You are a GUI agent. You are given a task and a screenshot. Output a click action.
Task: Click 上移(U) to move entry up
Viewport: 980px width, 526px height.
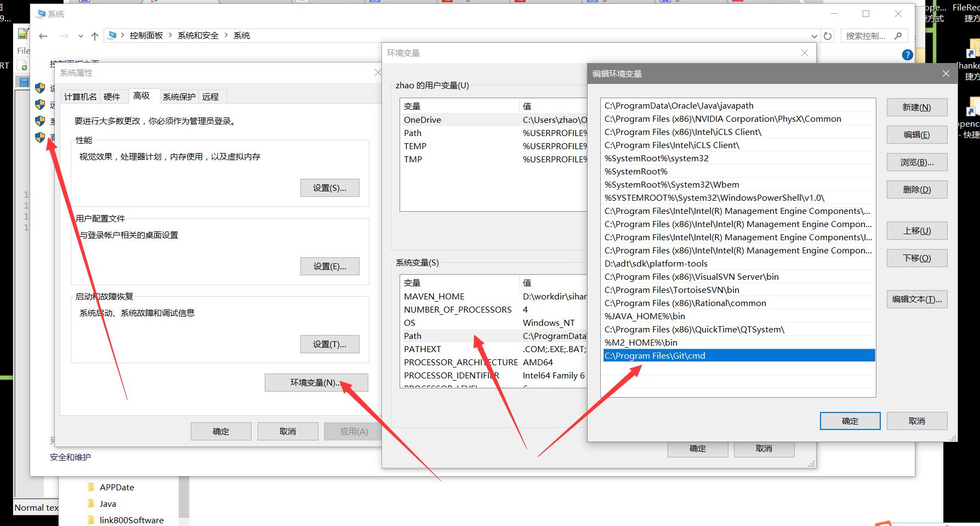[917, 231]
